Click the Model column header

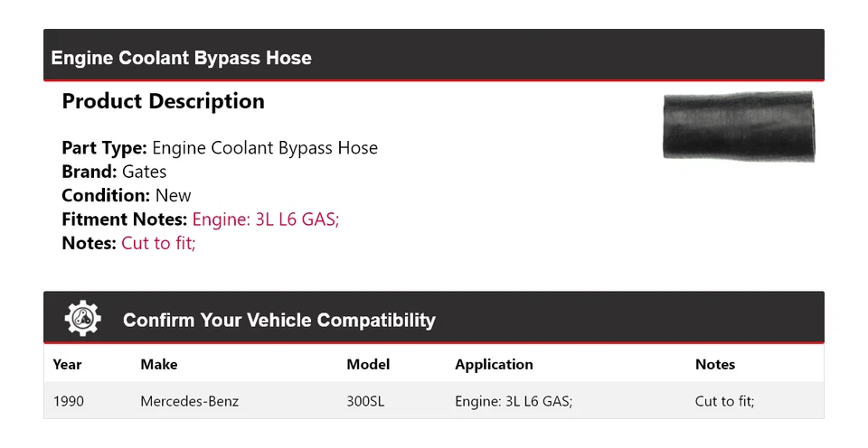368,365
